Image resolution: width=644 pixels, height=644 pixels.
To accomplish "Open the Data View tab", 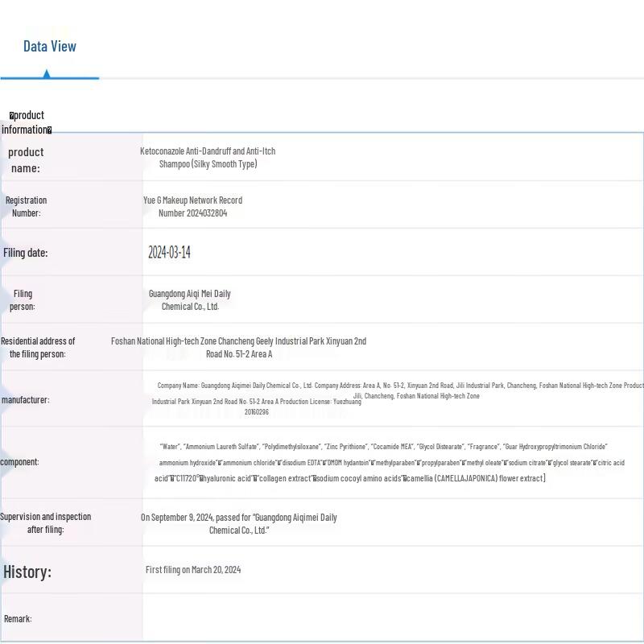I will coord(50,46).
